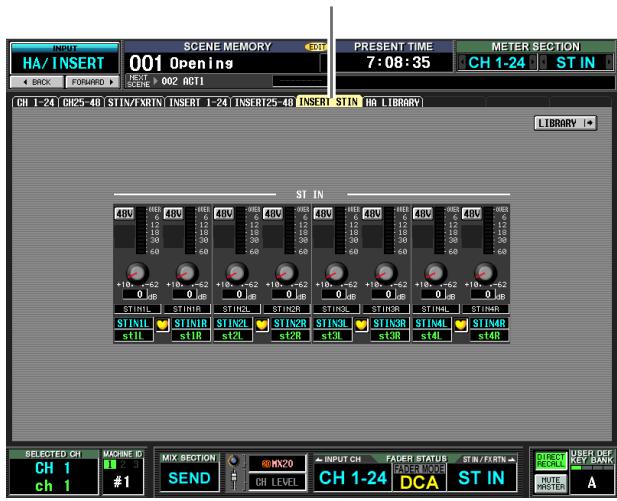Switch to INSERT25-48 tab
The image size is (617, 501).
pos(264,102)
